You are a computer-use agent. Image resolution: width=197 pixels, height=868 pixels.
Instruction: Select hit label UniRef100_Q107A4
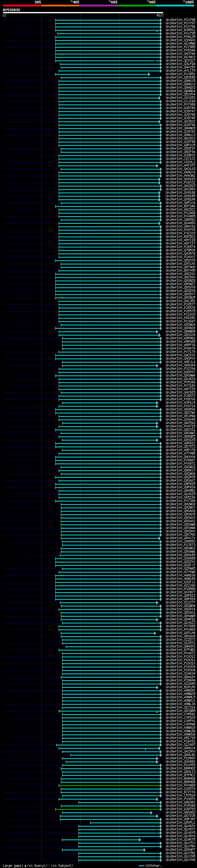[180, 860]
